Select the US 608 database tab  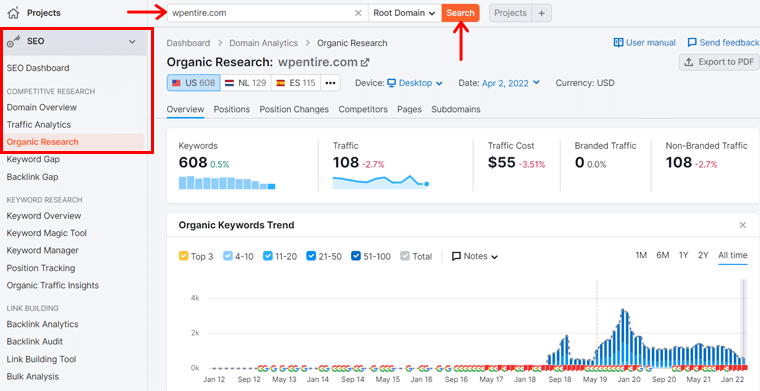click(x=194, y=83)
